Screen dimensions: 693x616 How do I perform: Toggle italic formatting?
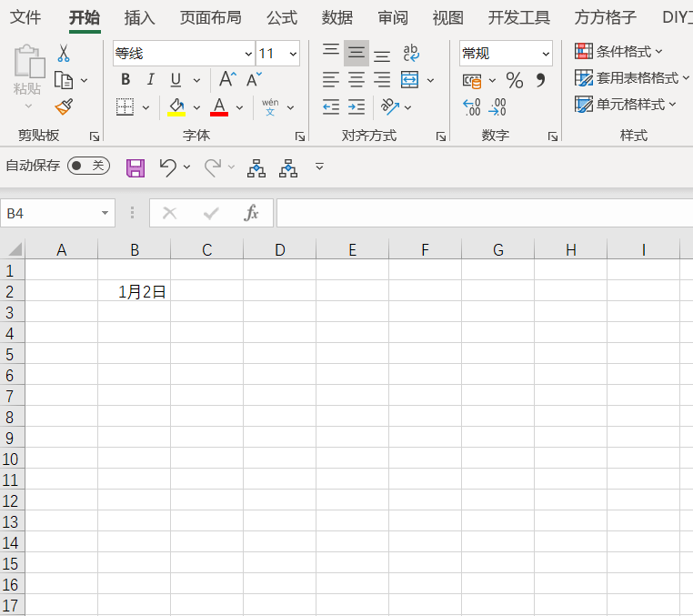pos(151,79)
